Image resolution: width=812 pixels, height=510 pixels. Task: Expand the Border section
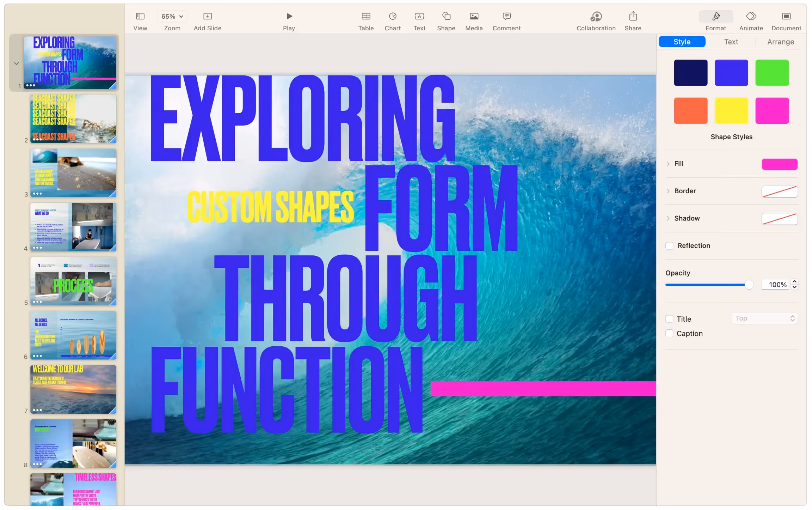tap(668, 191)
